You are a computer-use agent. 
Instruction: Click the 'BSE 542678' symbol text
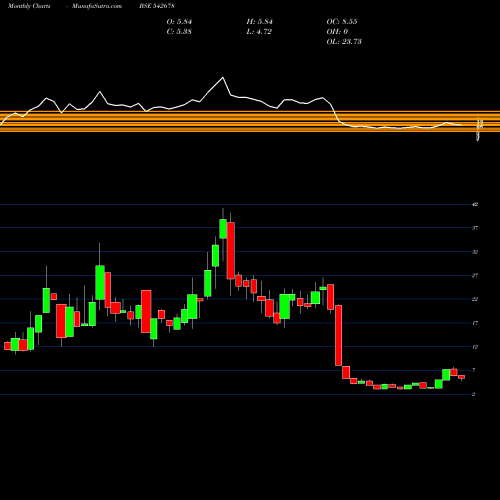(x=157, y=6)
